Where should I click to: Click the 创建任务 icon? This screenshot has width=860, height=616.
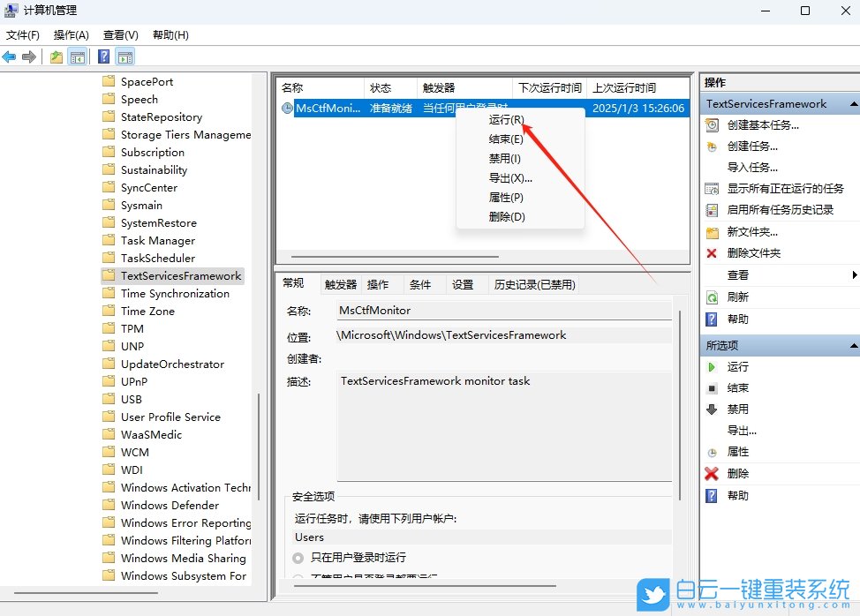tap(713, 146)
